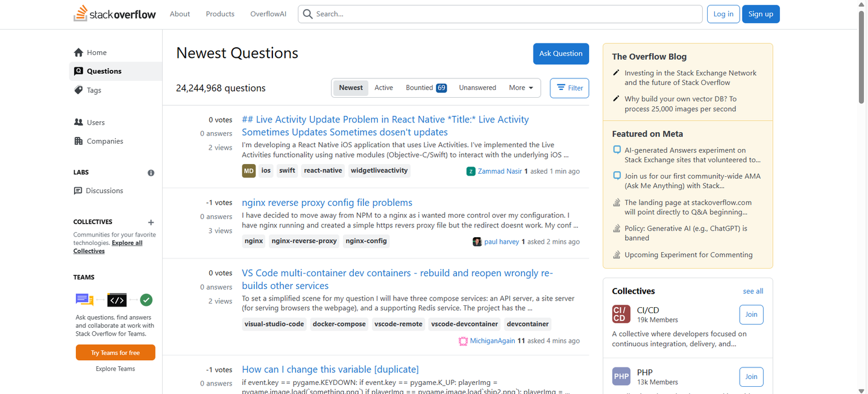
Task: Click the Discussions chat icon
Action: 78,191
